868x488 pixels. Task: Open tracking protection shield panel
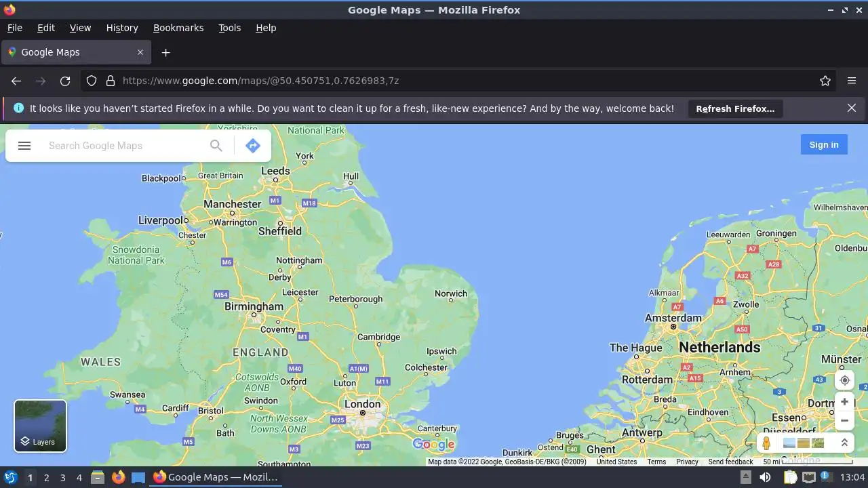click(x=92, y=81)
